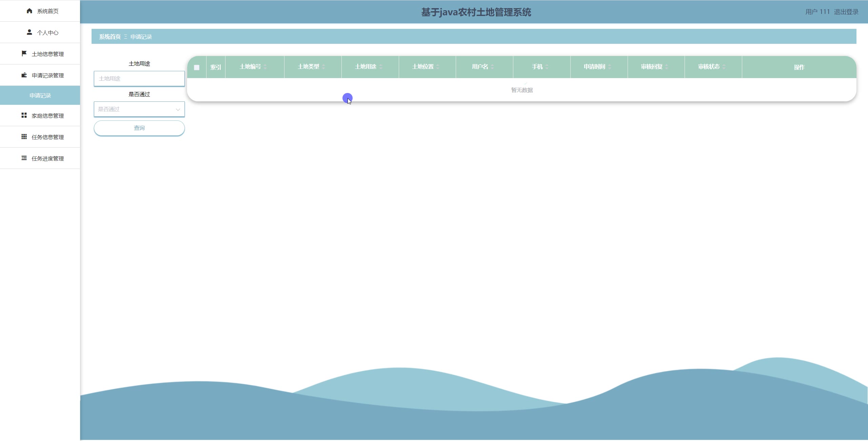This screenshot has width=868, height=441.
Task: Click the person icon beside 个人中心
Action: pos(29,32)
